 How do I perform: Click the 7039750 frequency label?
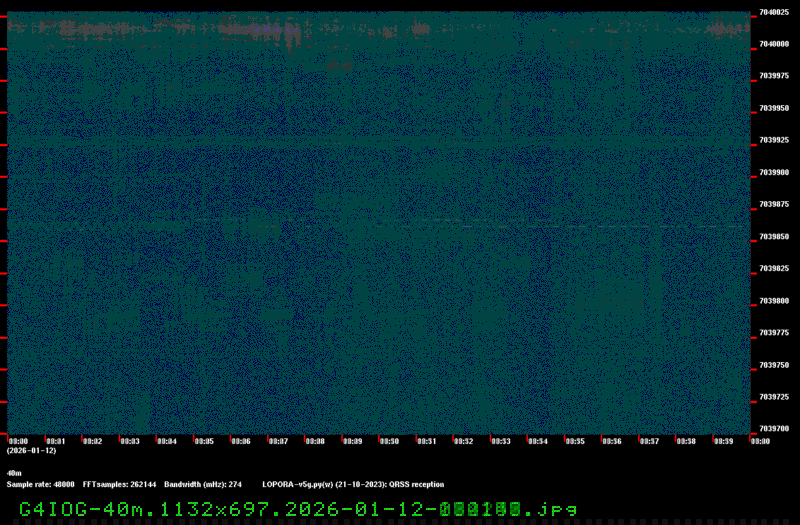coord(774,365)
